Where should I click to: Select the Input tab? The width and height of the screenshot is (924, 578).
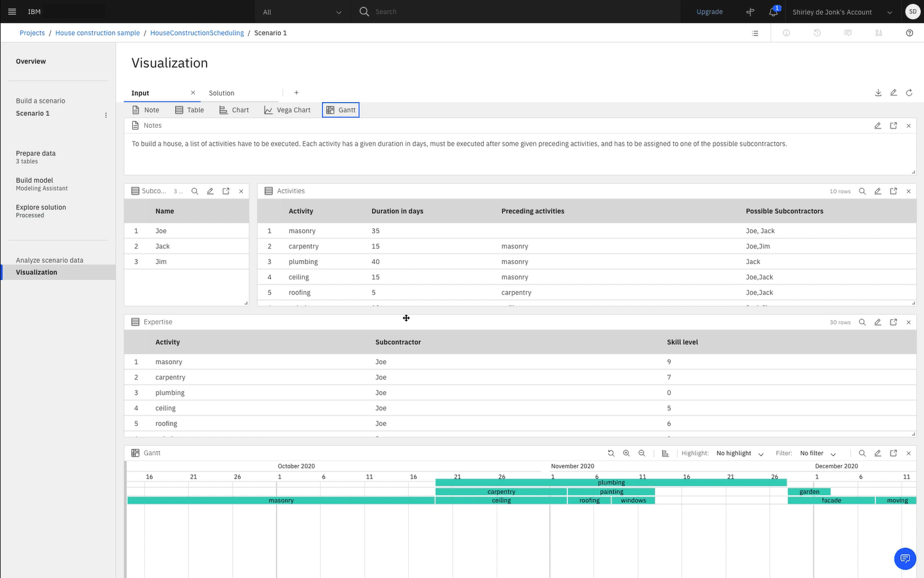141,93
